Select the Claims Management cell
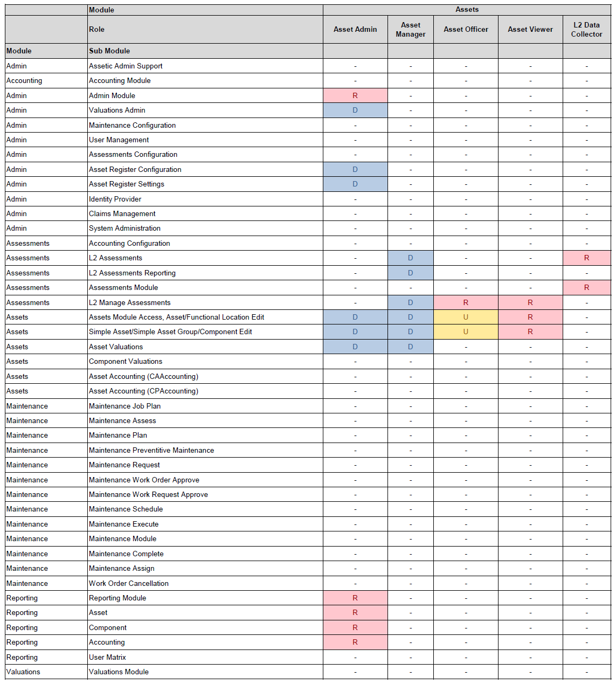Viewport: 616px width, 684px height. pos(205,213)
